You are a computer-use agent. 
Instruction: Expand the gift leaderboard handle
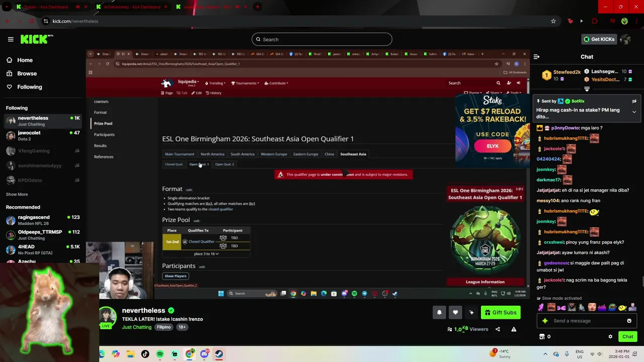pos(587,89)
